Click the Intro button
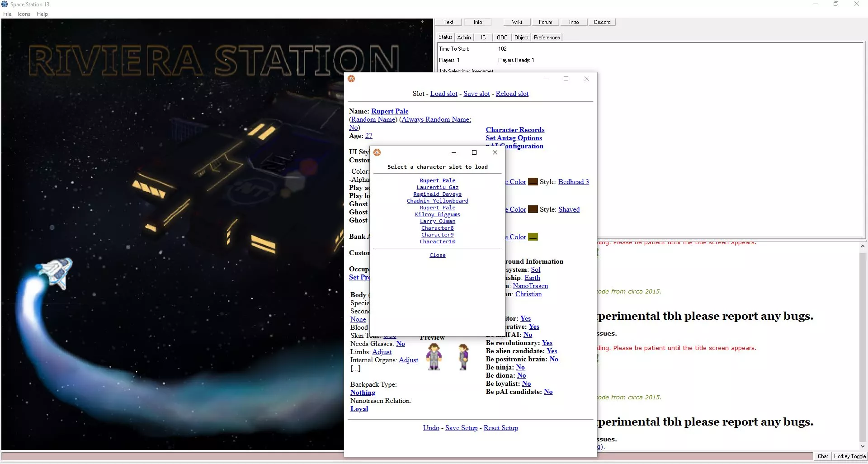This screenshot has height=464, width=868. point(574,22)
